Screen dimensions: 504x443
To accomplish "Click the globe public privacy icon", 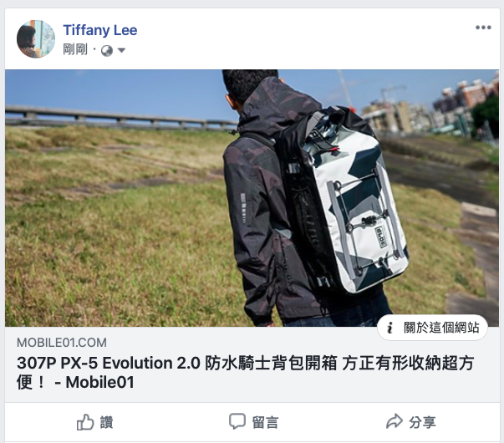I will pos(107,50).
